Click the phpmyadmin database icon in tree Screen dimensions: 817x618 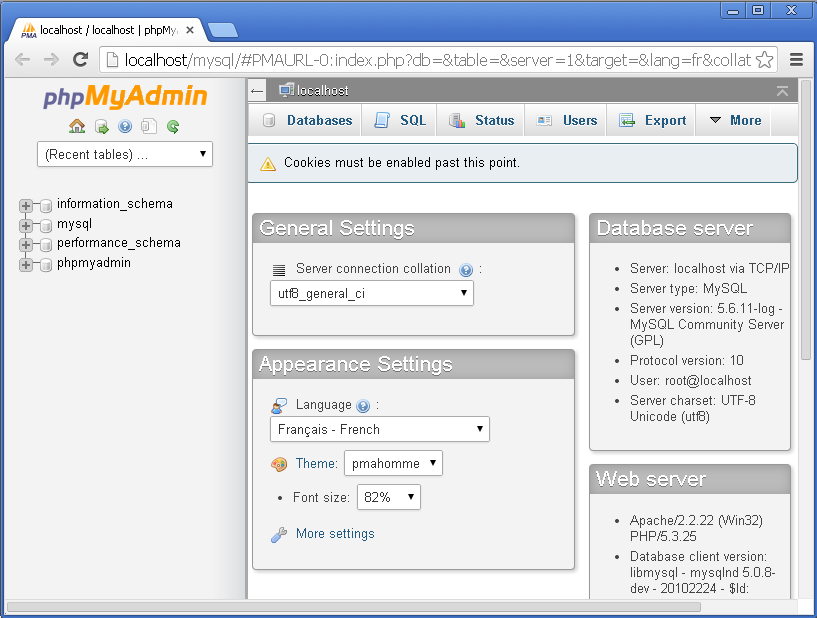[x=46, y=265]
